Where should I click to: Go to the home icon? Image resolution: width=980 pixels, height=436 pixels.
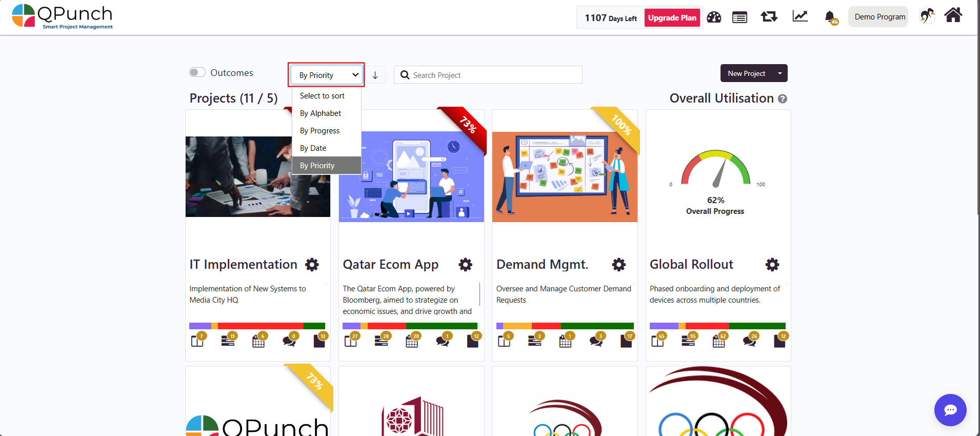953,15
